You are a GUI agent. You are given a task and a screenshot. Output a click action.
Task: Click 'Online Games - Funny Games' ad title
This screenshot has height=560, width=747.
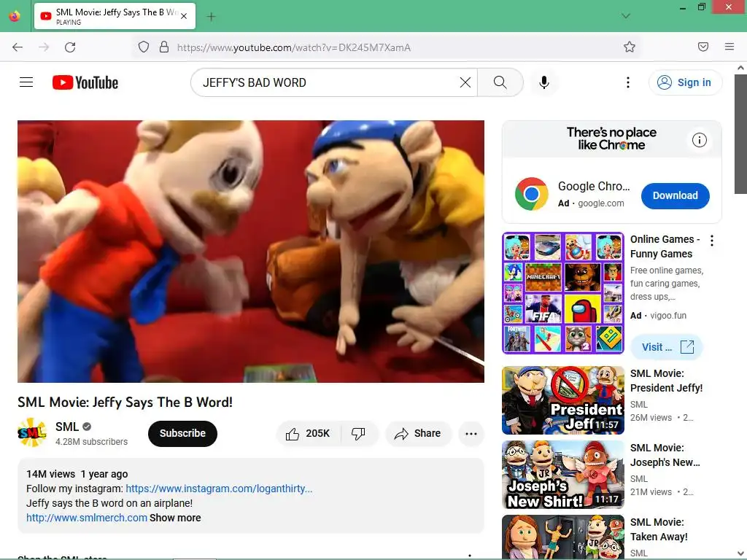tap(665, 246)
